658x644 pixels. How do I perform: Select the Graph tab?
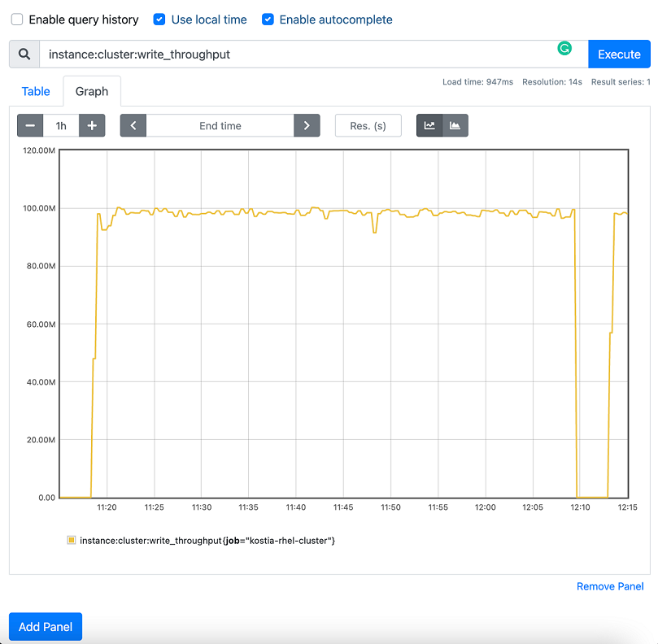coord(92,91)
